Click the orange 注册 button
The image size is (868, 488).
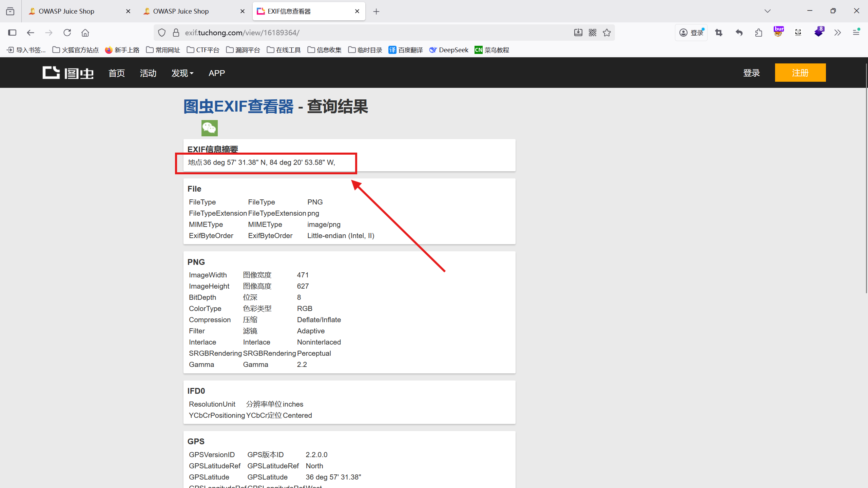click(x=800, y=73)
